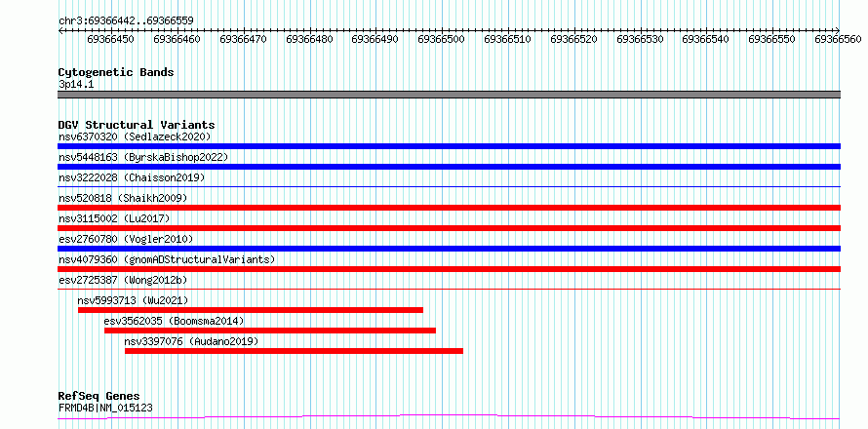
Task: Click the 69366450 ruler tick label
Action: click(x=111, y=40)
